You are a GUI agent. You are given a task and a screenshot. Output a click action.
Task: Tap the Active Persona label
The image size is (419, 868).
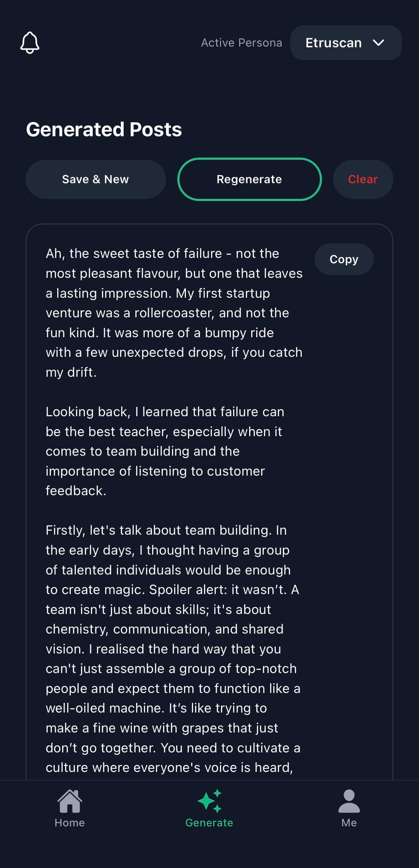[242, 43]
